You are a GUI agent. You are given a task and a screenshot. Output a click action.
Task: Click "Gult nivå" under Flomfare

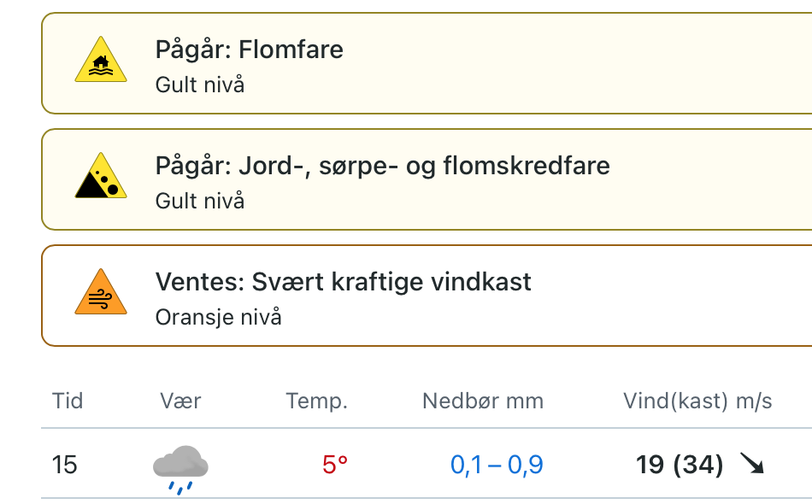pos(200,85)
